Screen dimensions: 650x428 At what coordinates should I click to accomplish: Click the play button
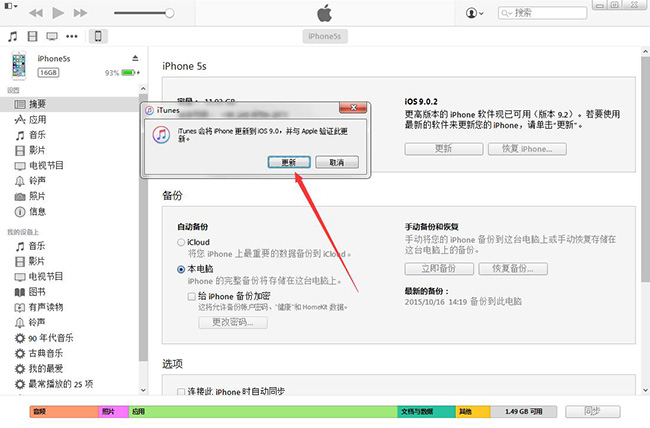58,13
